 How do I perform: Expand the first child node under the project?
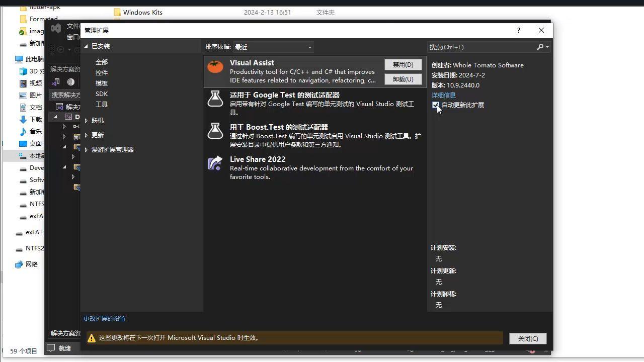click(x=64, y=126)
